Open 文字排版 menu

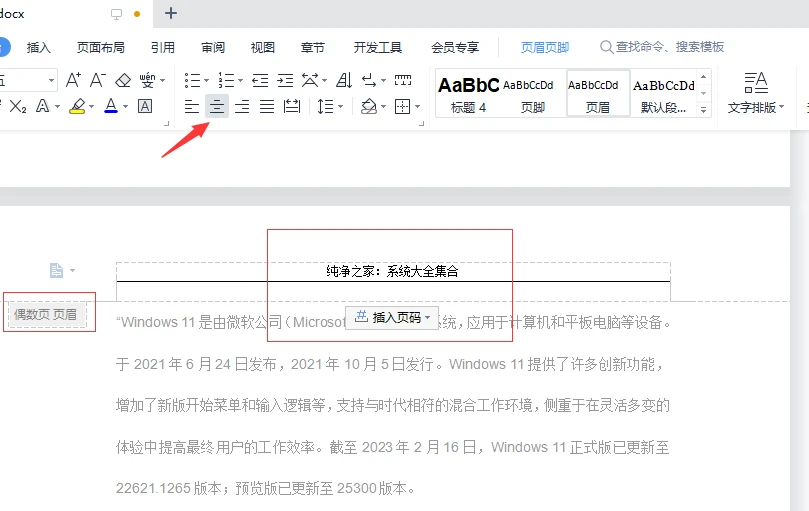coord(756,93)
